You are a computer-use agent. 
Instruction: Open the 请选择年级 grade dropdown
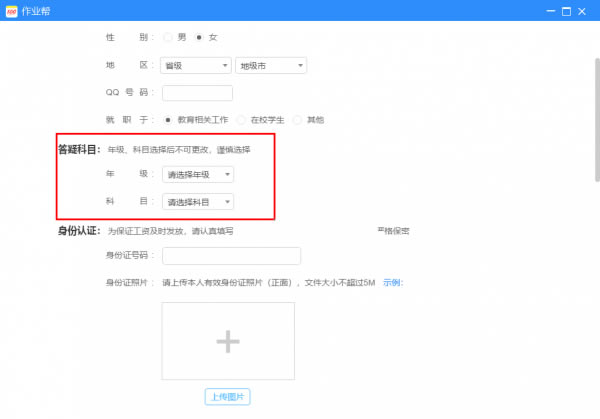pyautogui.click(x=199, y=174)
